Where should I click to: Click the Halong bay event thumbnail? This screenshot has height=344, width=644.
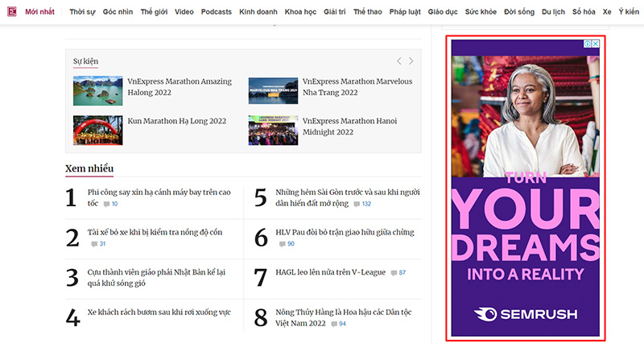point(97,90)
